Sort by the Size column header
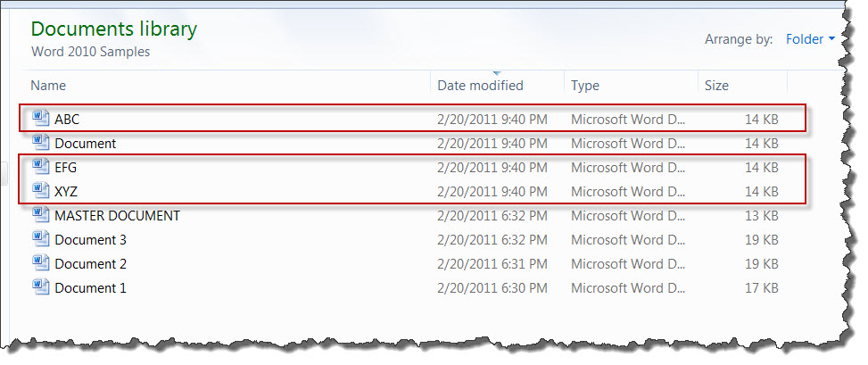 [716, 86]
